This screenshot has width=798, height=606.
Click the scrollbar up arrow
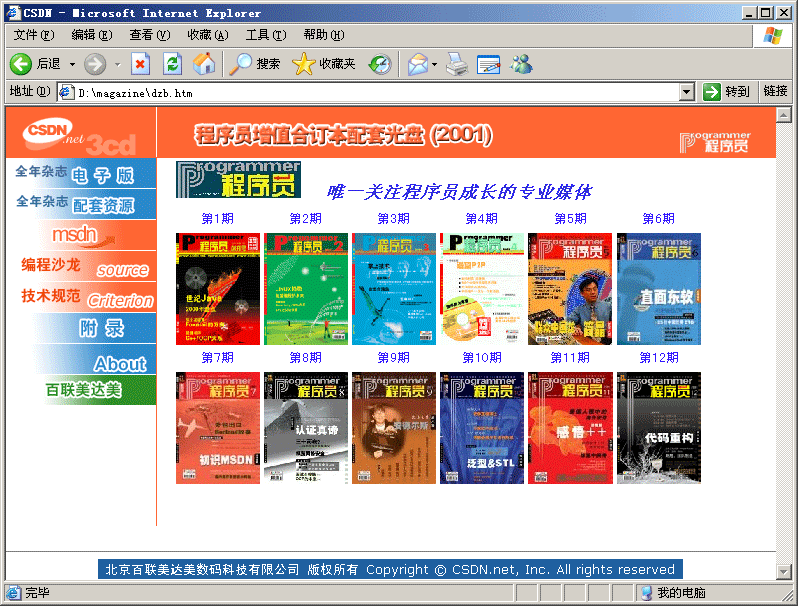(784, 115)
